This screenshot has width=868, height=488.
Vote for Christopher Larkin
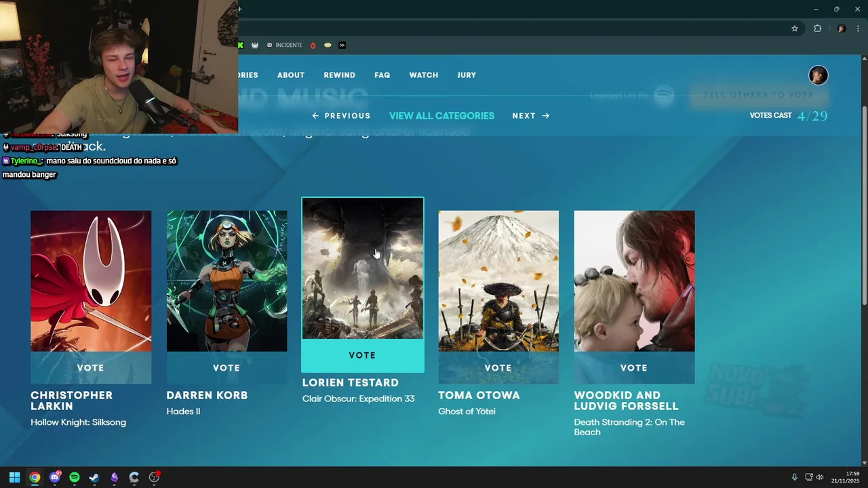91,368
